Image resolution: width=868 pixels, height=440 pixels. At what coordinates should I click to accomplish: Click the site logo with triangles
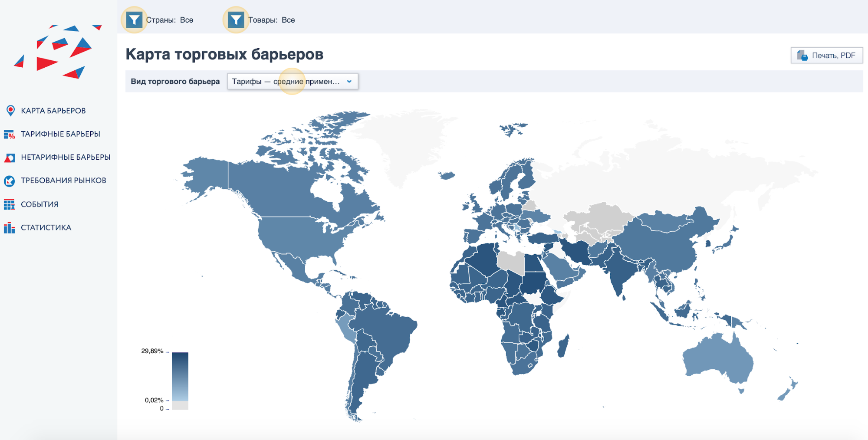point(59,52)
